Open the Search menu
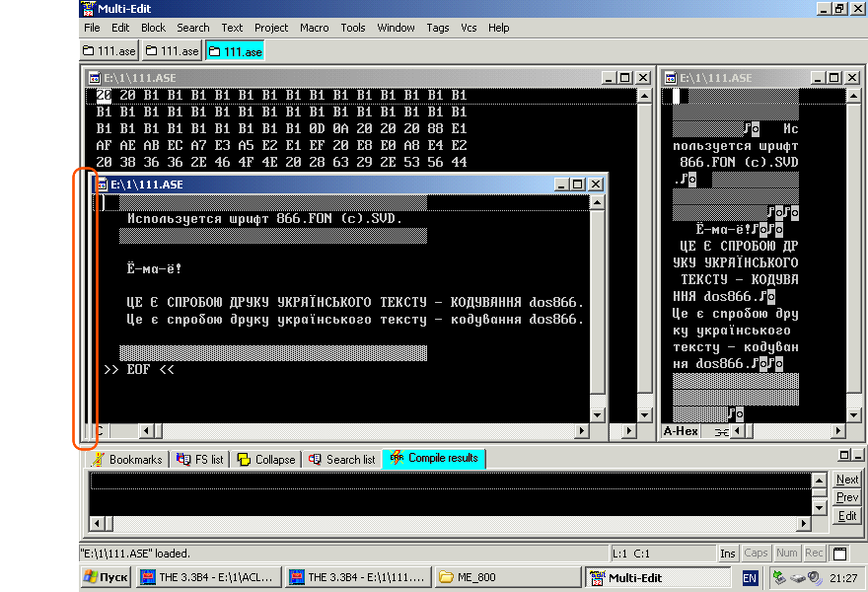Viewport: 868px width, 592px height. (193, 28)
